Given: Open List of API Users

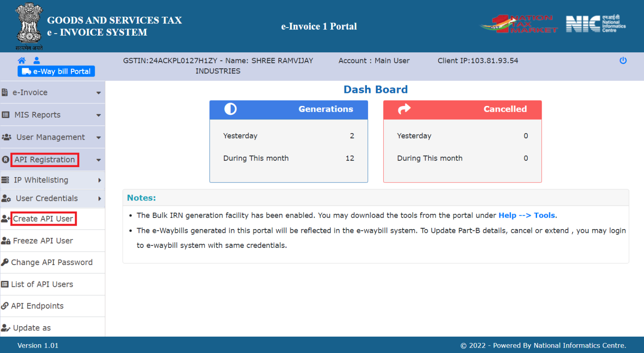Looking at the screenshot, I should 42,284.
